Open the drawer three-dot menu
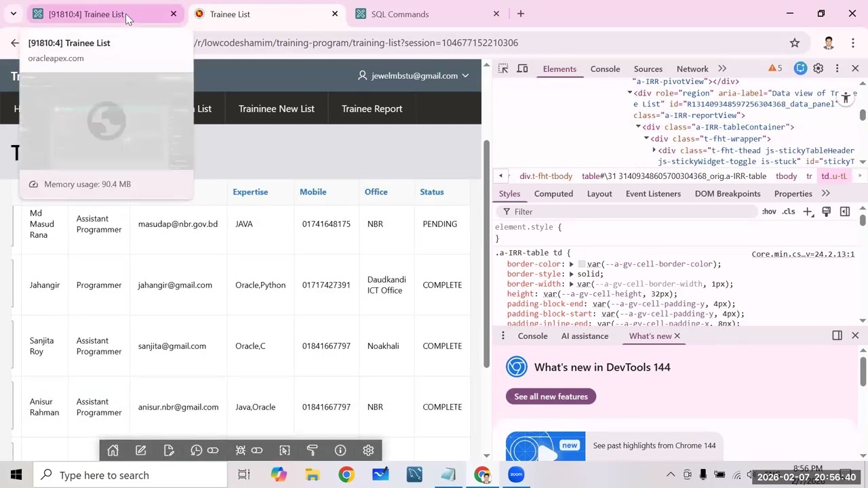The height and width of the screenshot is (488, 868). [x=502, y=335]
